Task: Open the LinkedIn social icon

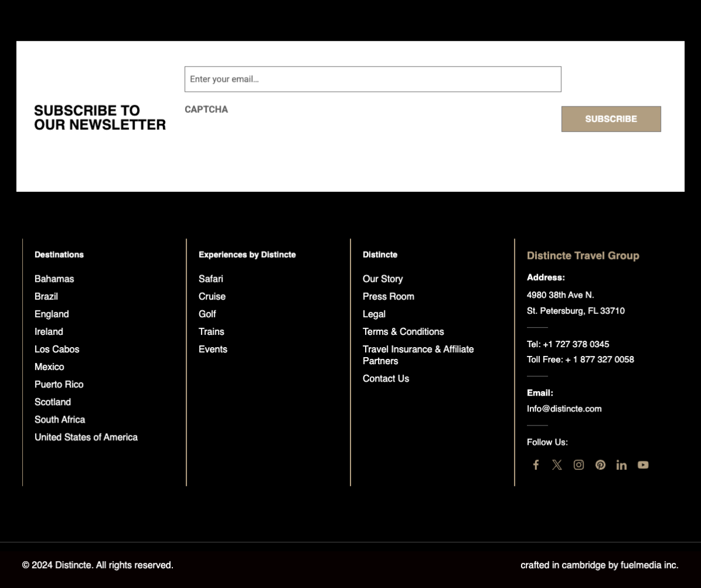Action: [622, 465]
